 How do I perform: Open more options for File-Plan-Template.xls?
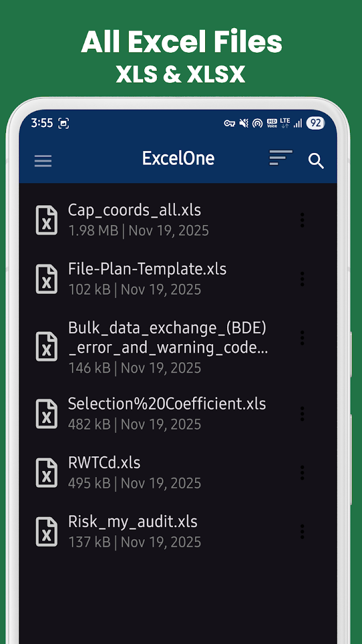tap(302, 279)
